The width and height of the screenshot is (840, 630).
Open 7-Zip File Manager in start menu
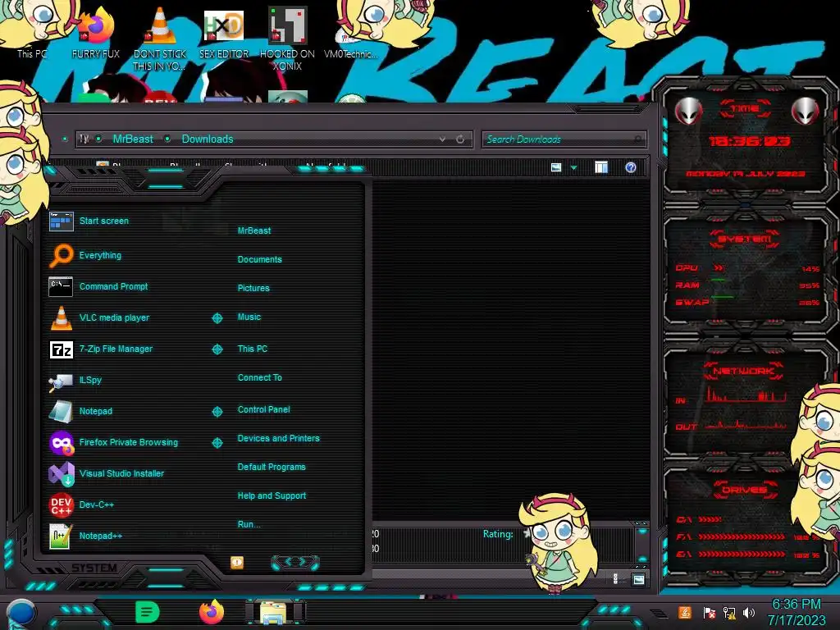tap(116, 349)
